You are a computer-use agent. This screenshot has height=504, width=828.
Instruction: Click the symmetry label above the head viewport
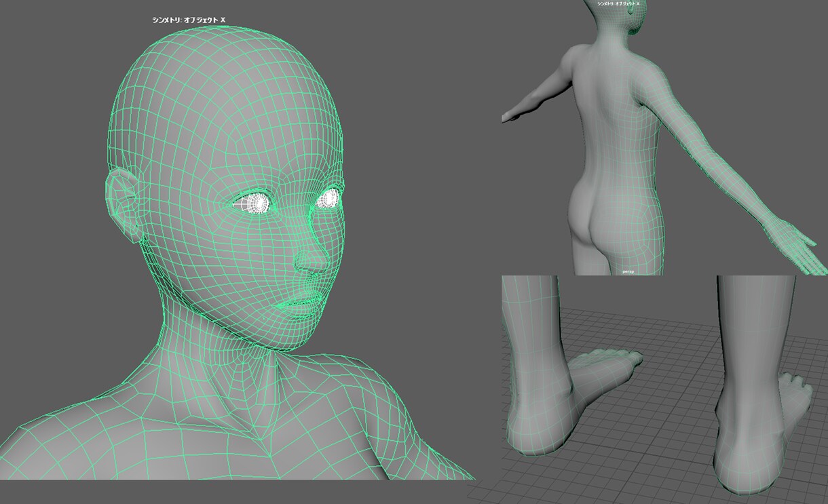coord(189,20)
